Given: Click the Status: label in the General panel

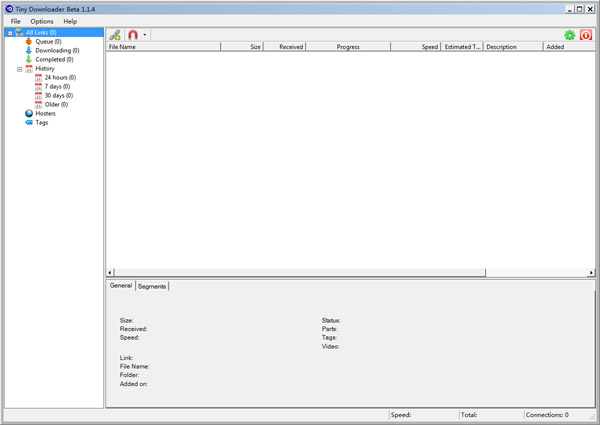Looking at the screenshot, I should (x=331, y=321).
